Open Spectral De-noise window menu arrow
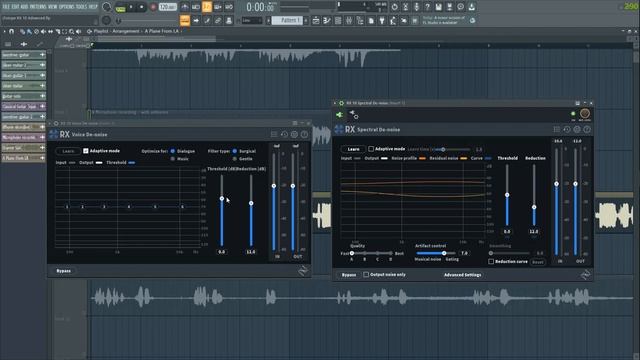The width and height of the screenshot is (640, 360). (x=335, y=103)
